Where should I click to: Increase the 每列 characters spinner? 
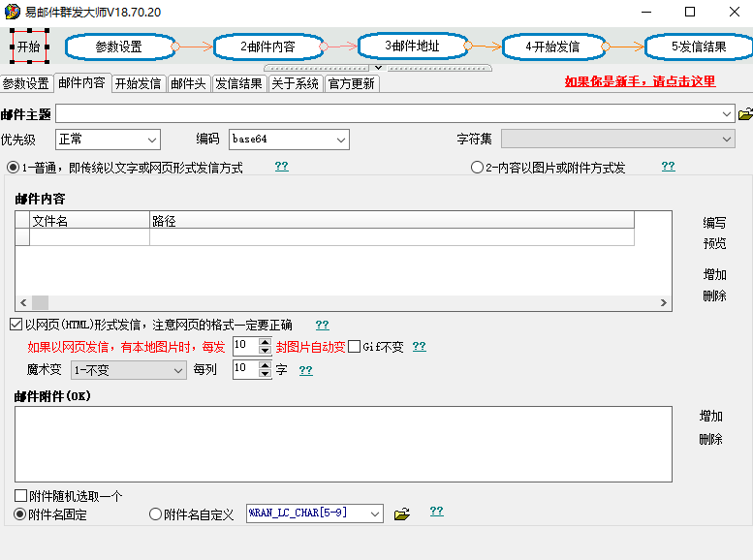[265, 365]
